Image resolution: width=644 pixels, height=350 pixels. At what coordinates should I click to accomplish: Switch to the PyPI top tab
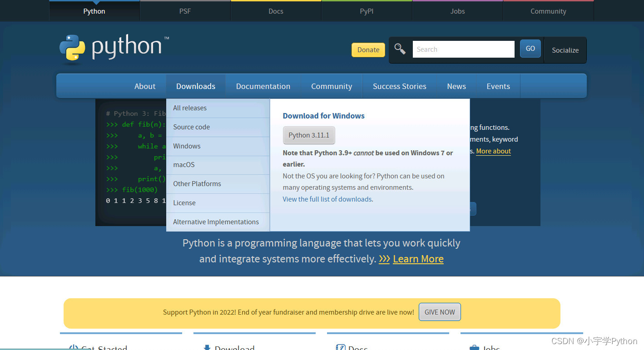367,11
